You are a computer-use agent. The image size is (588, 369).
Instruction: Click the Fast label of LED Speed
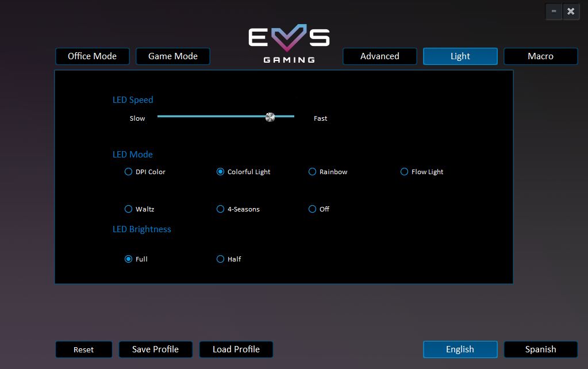pyautogui.click(x=320, y=118)
